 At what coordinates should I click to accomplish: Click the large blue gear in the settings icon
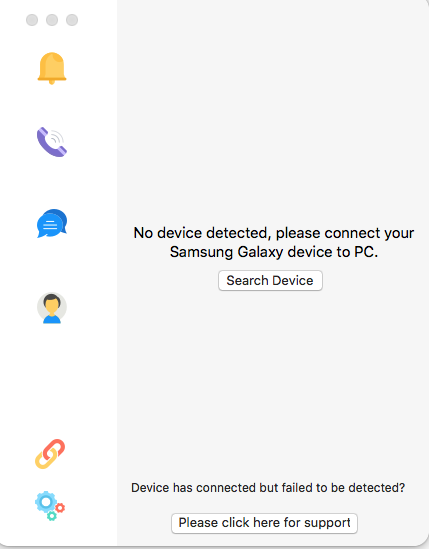[46, 502]
